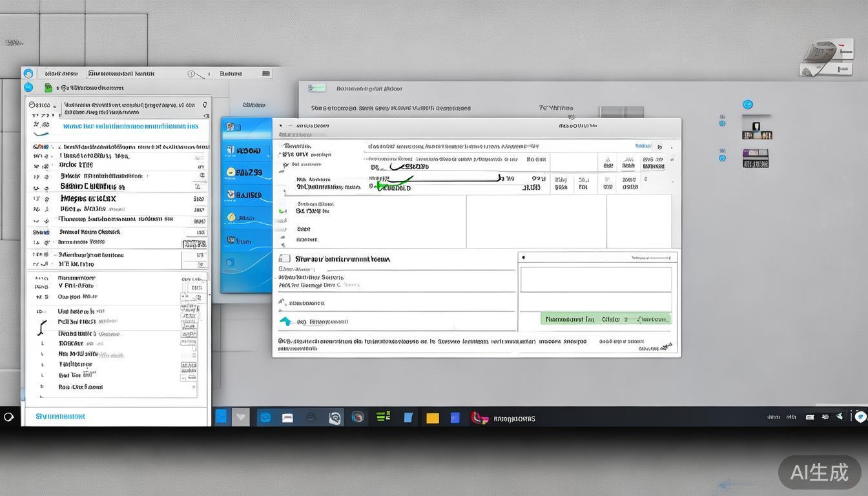Viewport: 868px width, 496px height.
Task: Select the highlighted blue text row in left list
Action: (130, 127)
